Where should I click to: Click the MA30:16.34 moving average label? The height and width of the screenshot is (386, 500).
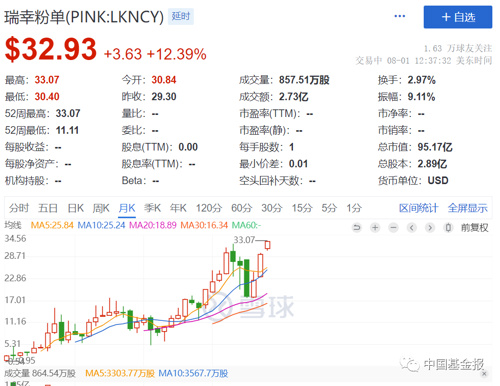204,225
